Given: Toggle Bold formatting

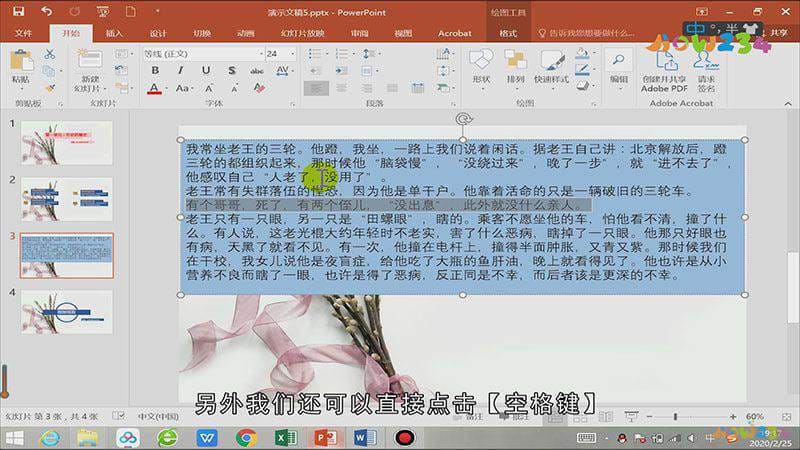Looking at the screenshot, I should pos(155,70).
